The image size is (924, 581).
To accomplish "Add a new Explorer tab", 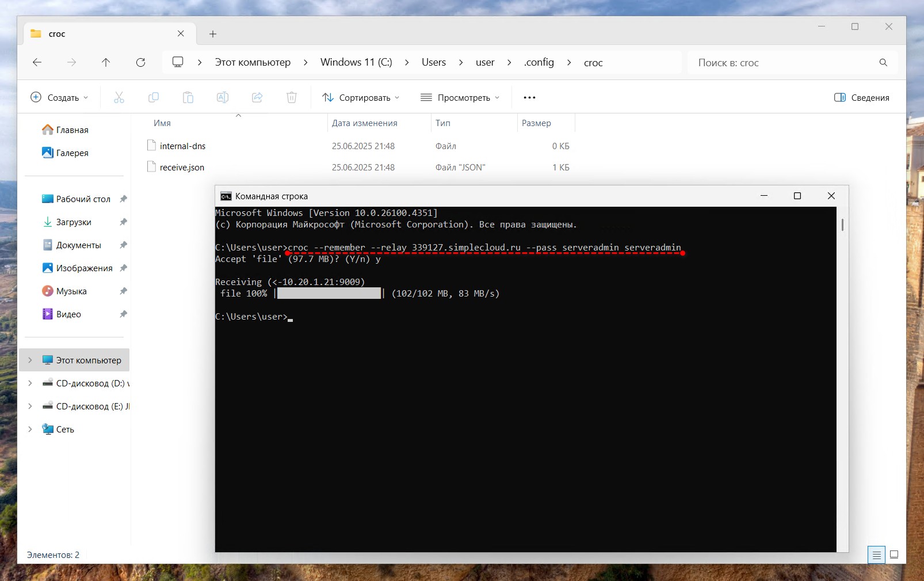I will [x=213, y=34].
